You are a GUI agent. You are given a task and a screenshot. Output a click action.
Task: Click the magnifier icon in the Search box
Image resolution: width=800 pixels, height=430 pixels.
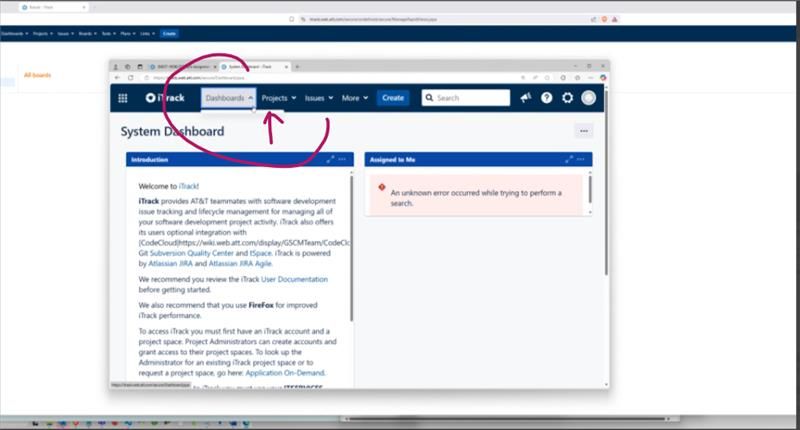pos(430,97)
